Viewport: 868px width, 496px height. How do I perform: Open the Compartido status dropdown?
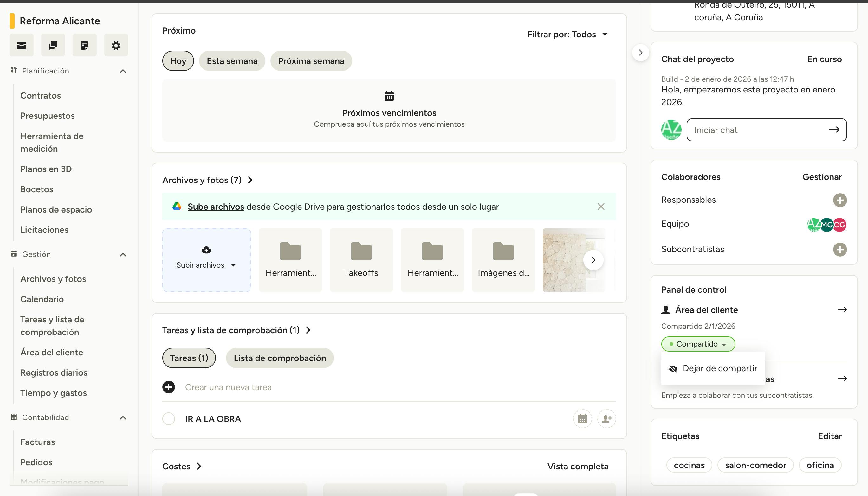pyautogui.click(x=698, y=344)
